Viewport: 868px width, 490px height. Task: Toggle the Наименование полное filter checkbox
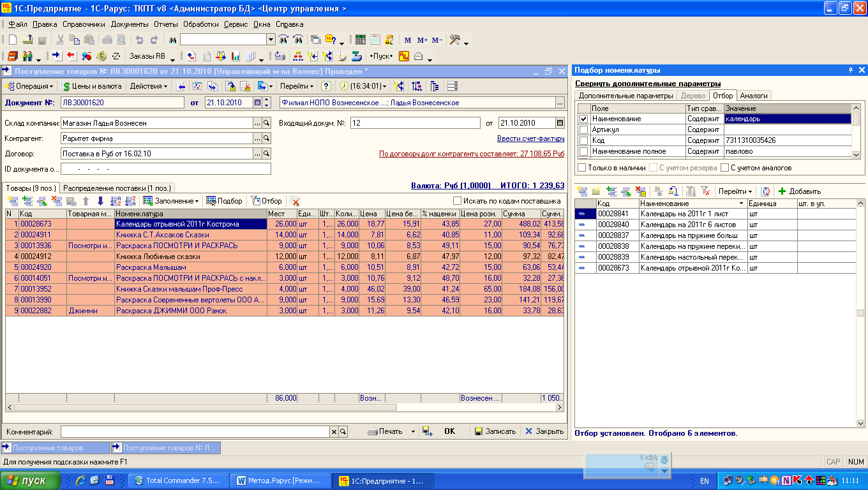pyautogui.click(x=583, y=151)
